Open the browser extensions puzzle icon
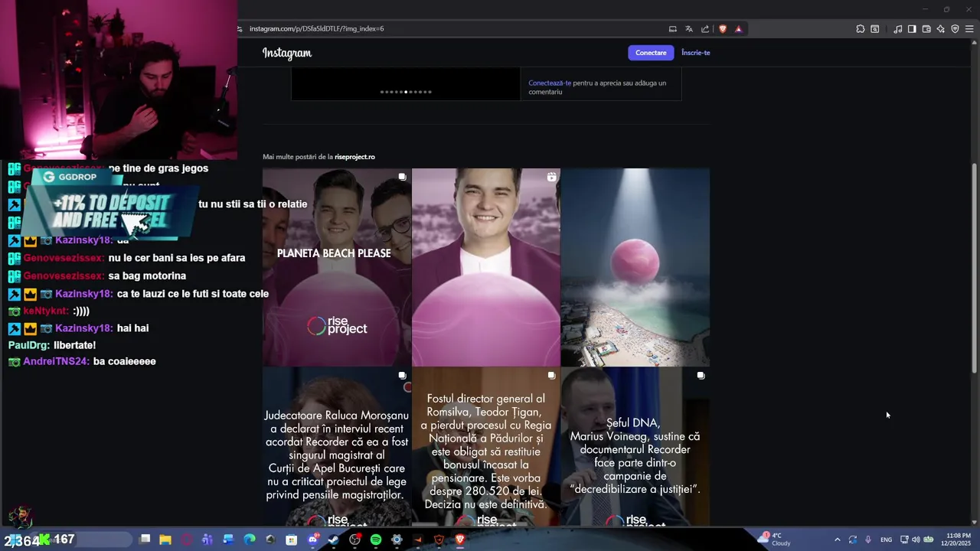The image size is (980, 551). 861,29
